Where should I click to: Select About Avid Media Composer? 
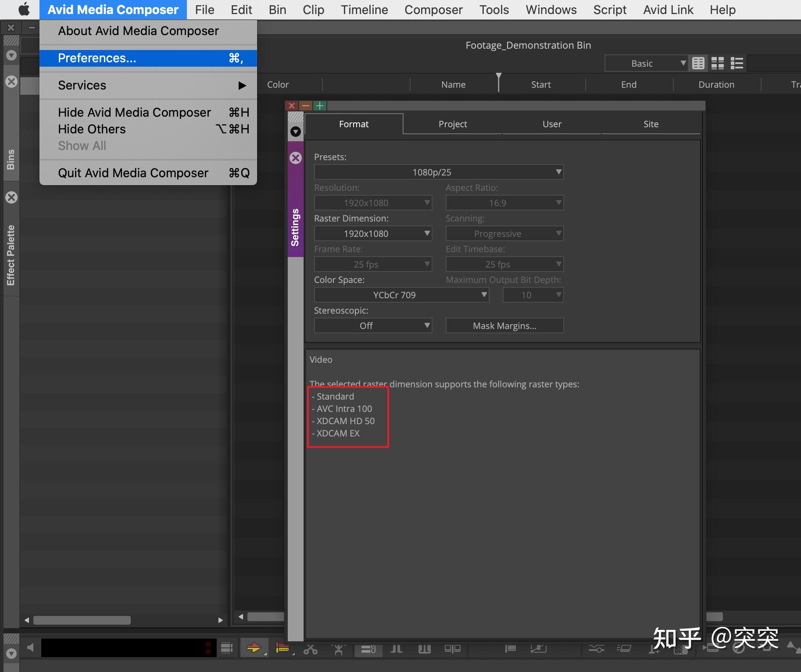pos(148,31)
